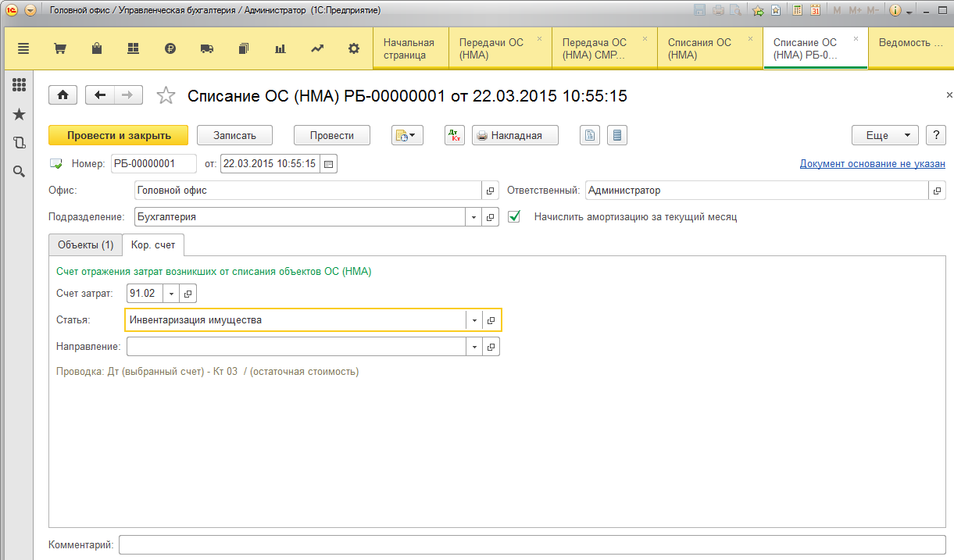The image size is (954, 560).
Task: Open Статья value card icon
Action: [x=491, y=320]
